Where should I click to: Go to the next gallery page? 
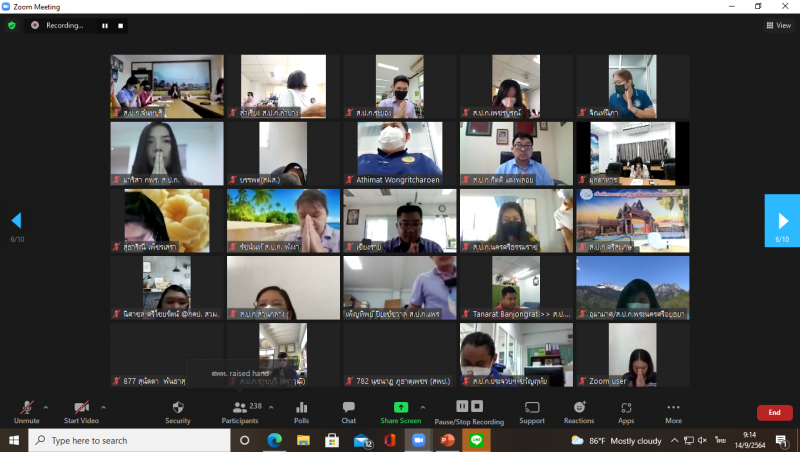782,220
